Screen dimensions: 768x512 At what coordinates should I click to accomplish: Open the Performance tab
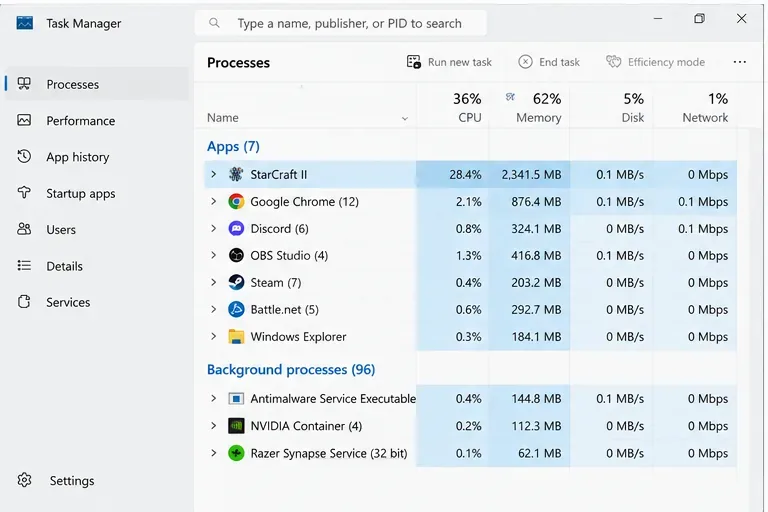[x=96, y=121]
